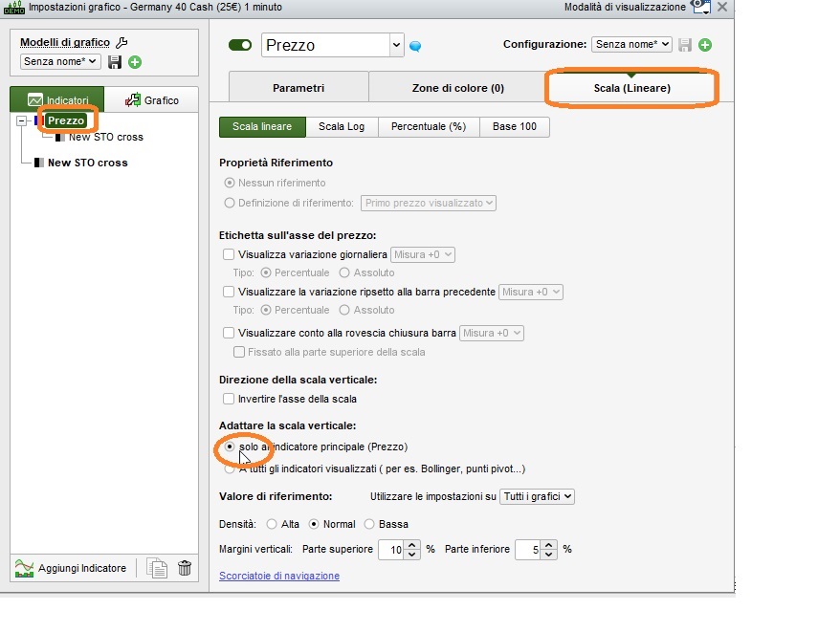Click the DEMO application icon in title bar
Viewport: 840px width, 632px height.
click(x=14, y=8)
